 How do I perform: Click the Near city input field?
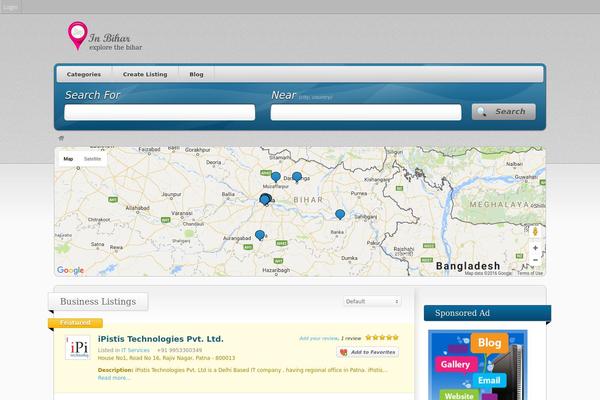pyautogui.click(x=365, y=113)
